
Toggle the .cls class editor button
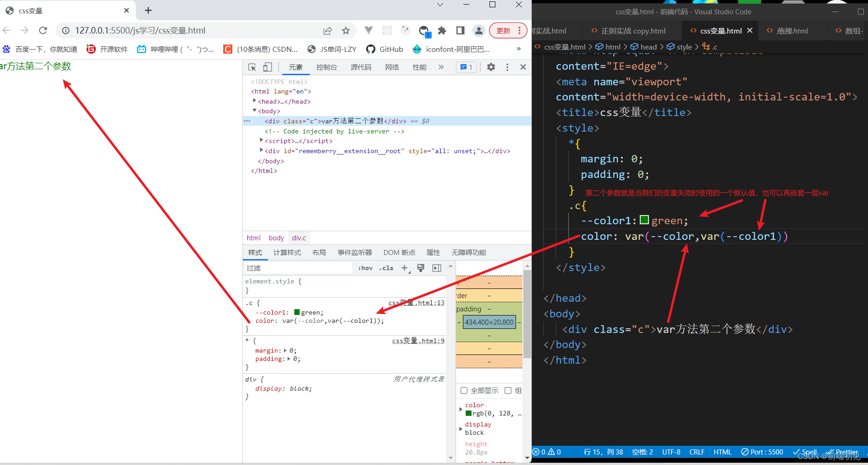click(x=386, y=268)
